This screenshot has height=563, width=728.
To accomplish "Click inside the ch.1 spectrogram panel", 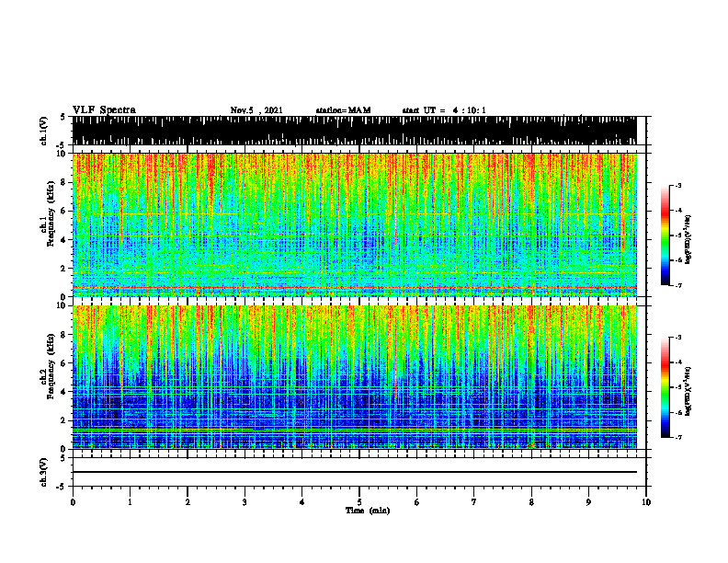I will coord(354,224).
